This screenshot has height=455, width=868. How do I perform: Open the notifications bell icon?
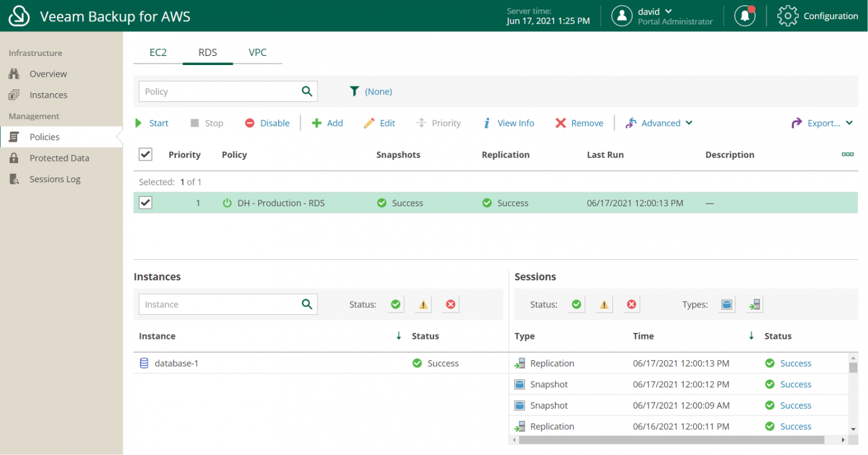coord(744,16)
